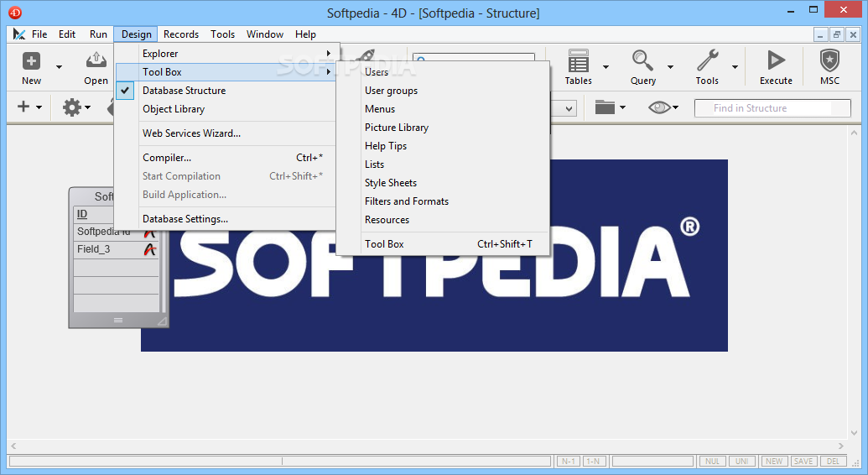Open the File menu

coord(39,34)
